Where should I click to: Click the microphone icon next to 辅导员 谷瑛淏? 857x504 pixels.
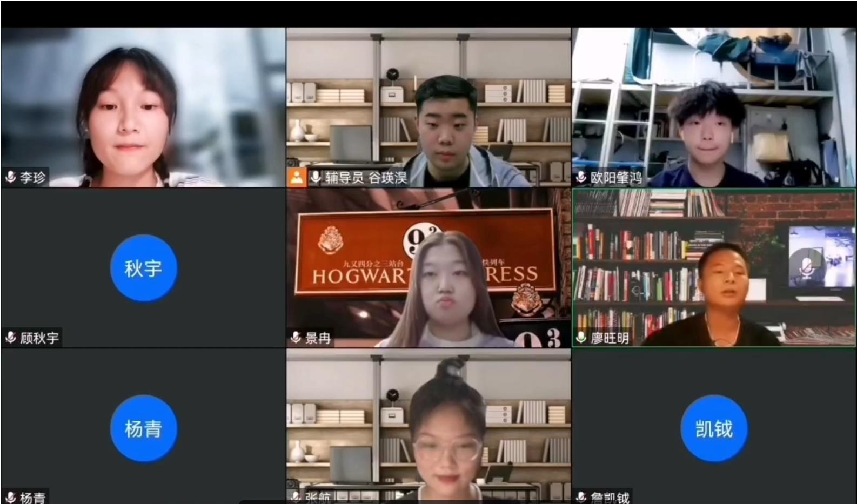[316, 177]
